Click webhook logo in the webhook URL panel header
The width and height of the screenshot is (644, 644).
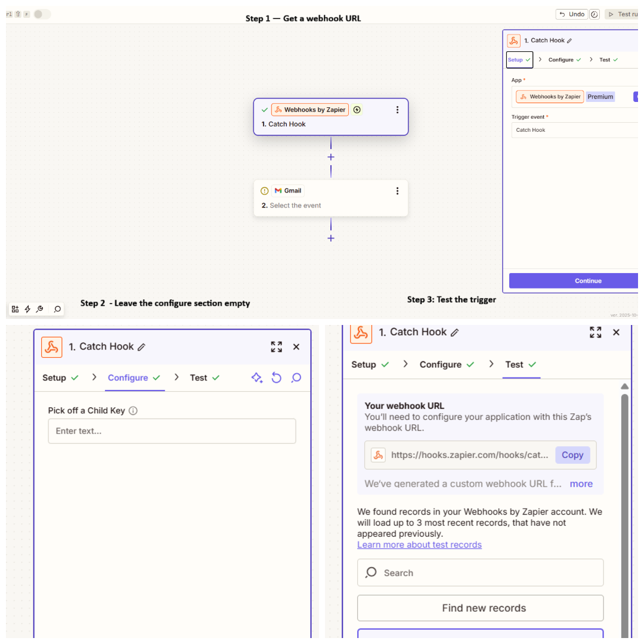pyautogui.click(x=361, y=333)
